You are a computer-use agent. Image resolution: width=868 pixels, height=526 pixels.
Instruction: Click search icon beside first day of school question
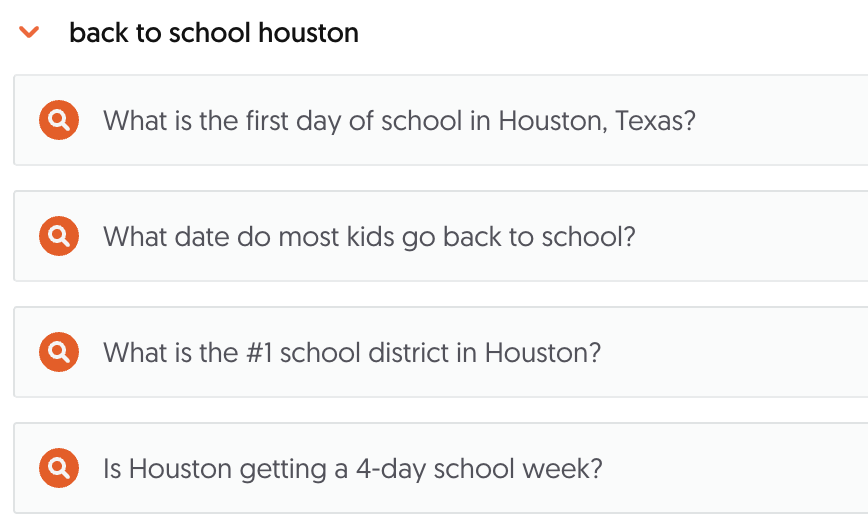click(59, 120)
